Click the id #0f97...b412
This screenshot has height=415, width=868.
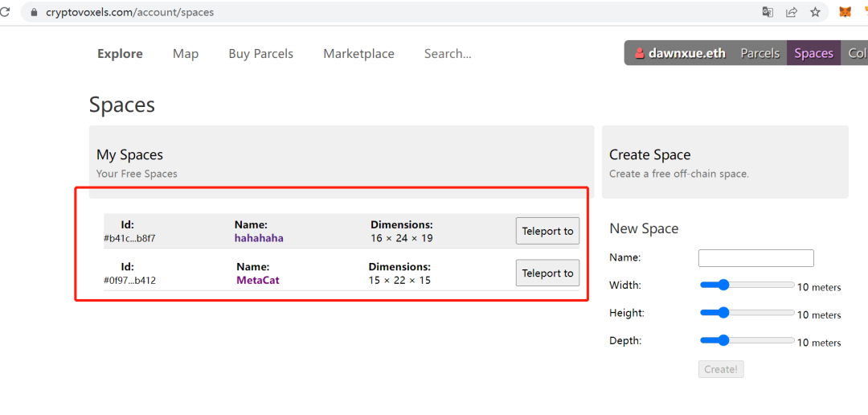129,281
